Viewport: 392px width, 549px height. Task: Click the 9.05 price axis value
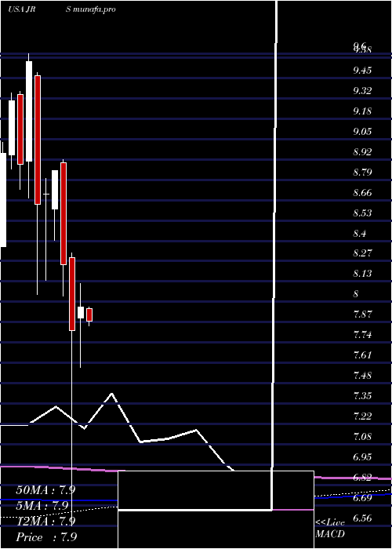362,132
